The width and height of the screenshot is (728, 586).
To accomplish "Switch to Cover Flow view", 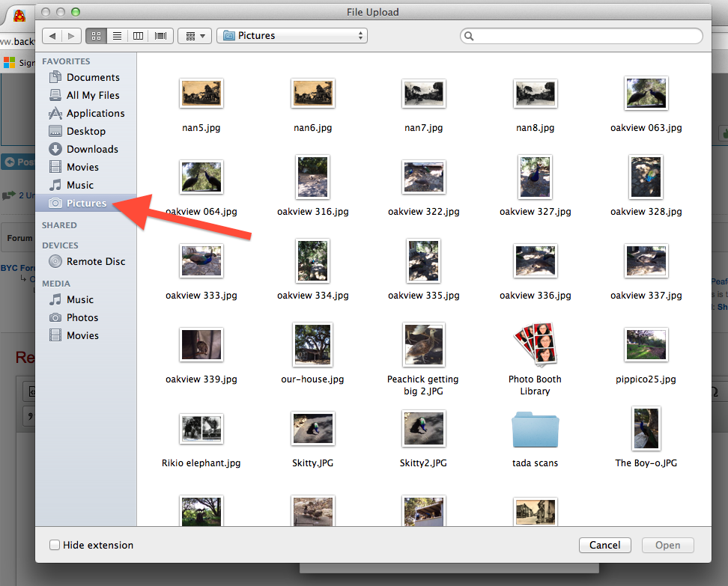I will (x=160, y=35).
